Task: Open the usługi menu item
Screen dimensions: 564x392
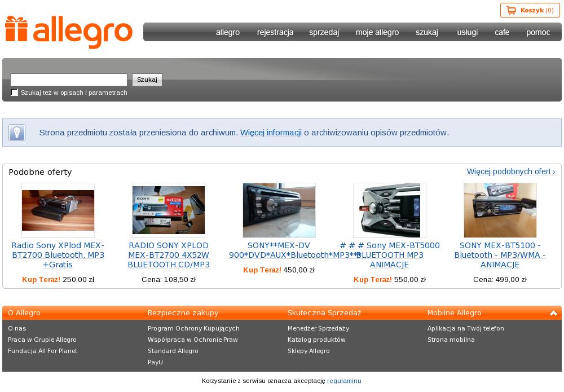Action: pyautogui.click(x=467, y=32)
